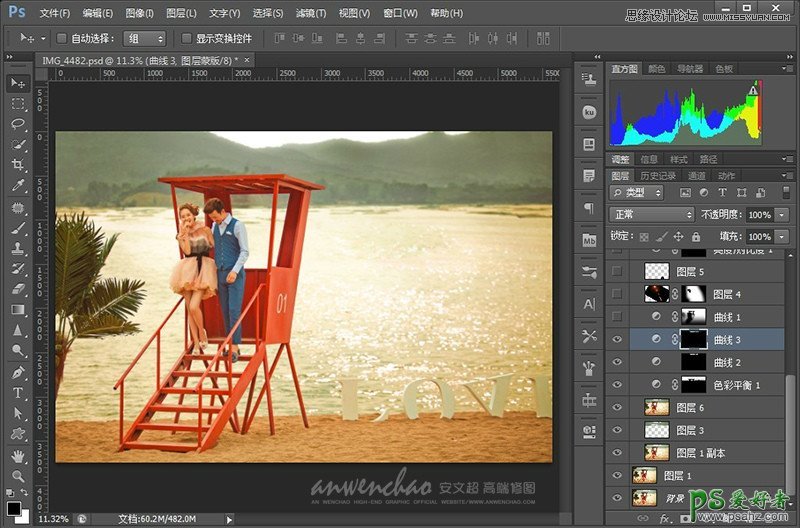Open the 组 auto-select dropdown

coord(145,38)
